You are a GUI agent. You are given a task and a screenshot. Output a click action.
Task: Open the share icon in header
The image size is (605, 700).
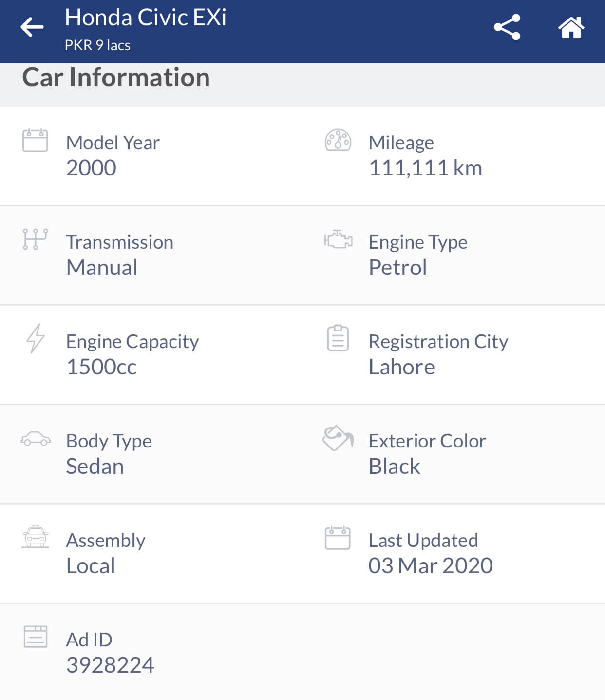coord(507,27)
